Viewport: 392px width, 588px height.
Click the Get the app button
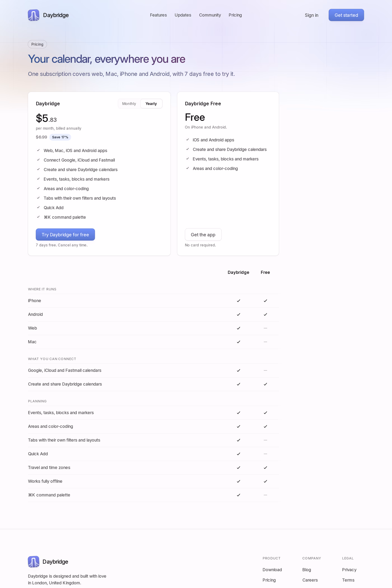(203, 235)
